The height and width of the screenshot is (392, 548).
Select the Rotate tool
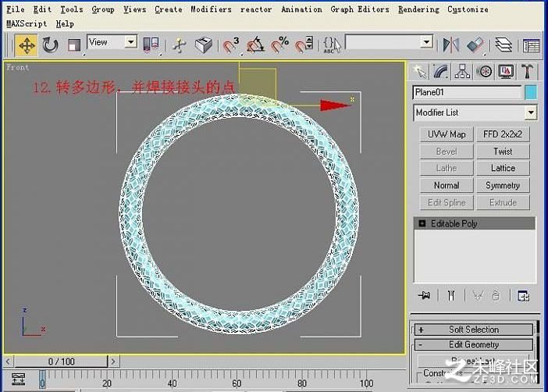(x=50, y=45)
